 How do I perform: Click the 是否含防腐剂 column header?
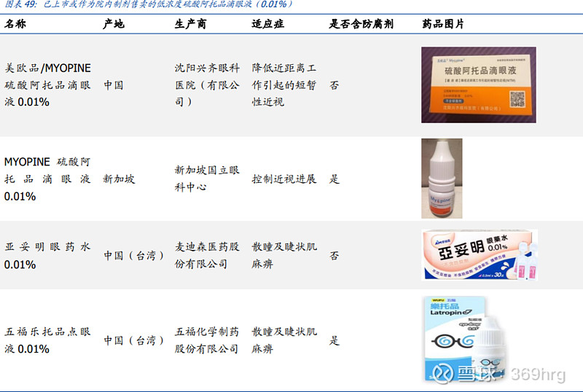[361, 24]
